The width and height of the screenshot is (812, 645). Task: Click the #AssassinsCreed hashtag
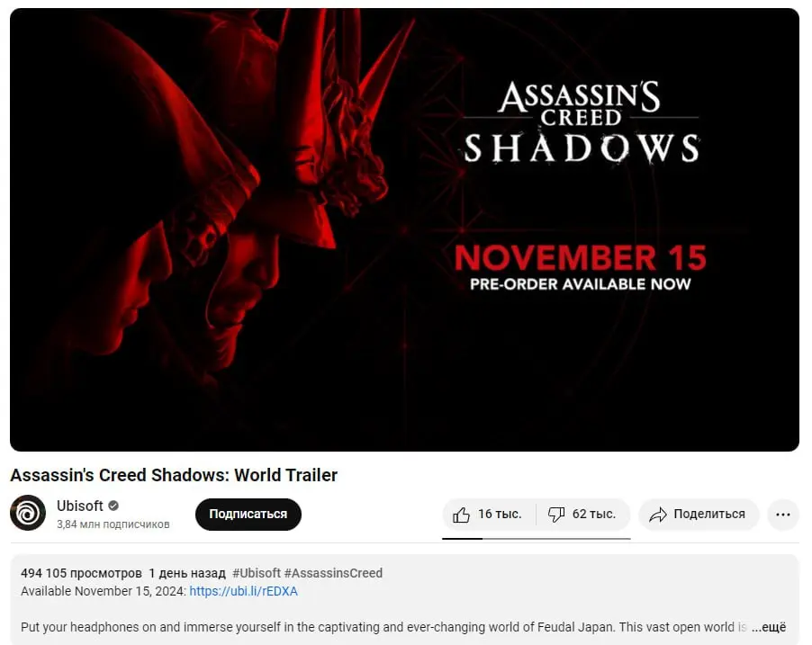[x=333, y=573]
